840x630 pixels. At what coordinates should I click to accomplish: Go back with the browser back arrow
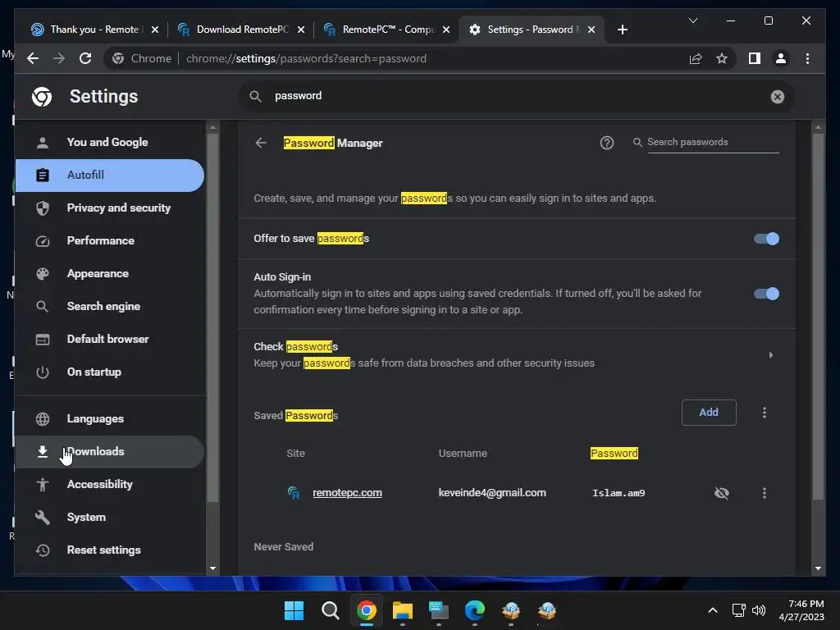pos(33,58)
